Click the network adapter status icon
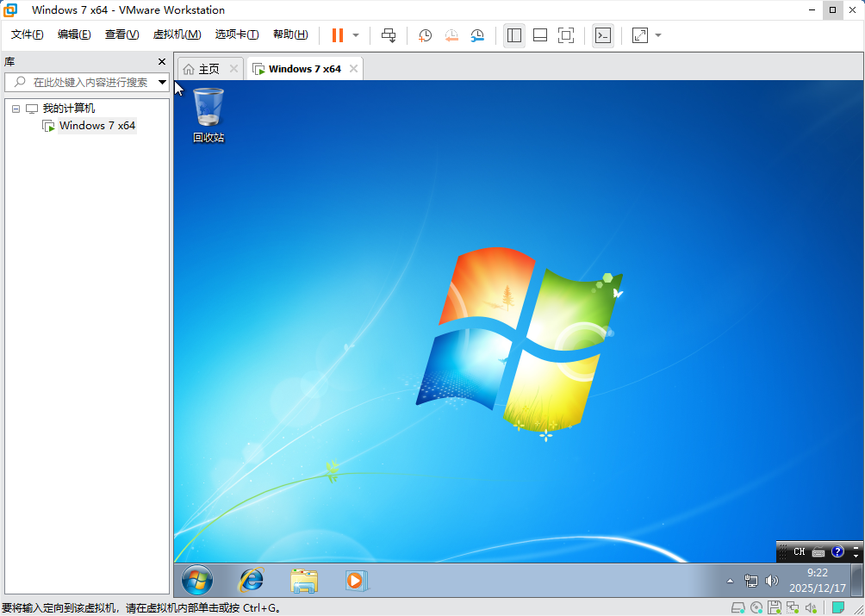865x616 pixels. pyautogui.click(x=793, y=608)
